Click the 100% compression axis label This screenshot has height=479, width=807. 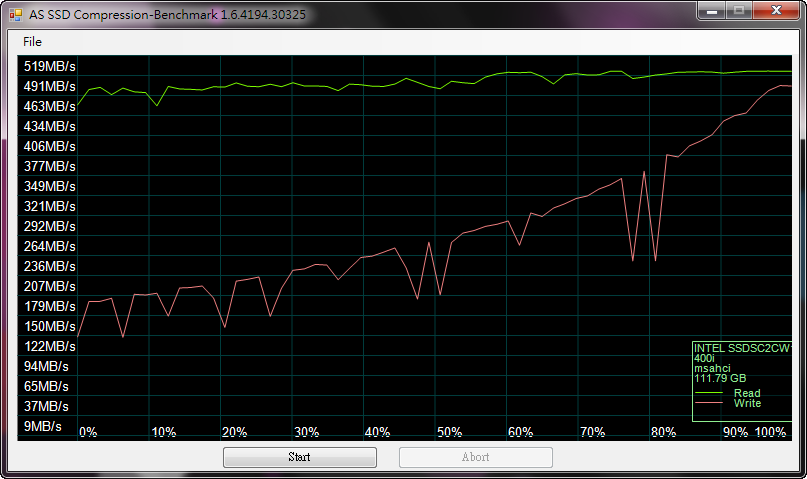pyautogui.click(x=770, y=432)
